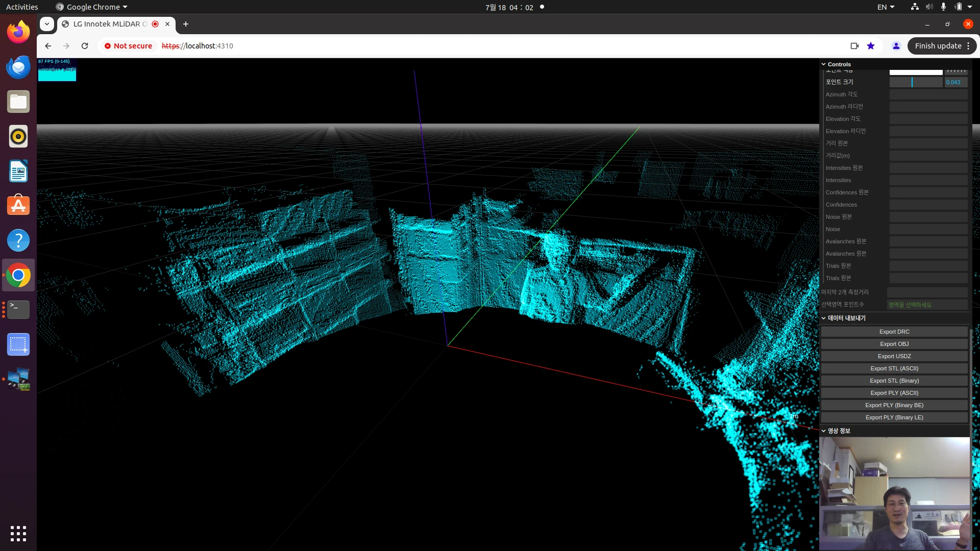Click the Azimuth 라디언 value field
This screenshot has height=551, width=980.
click(928, 107)
